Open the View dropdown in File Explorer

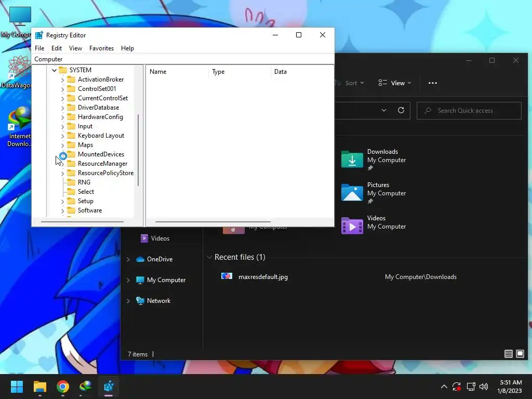(395, 83)
